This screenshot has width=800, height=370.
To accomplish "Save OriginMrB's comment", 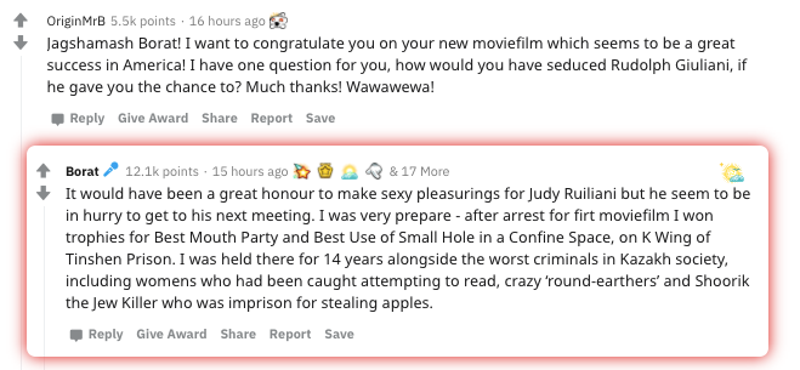I will tap(320, 118).
